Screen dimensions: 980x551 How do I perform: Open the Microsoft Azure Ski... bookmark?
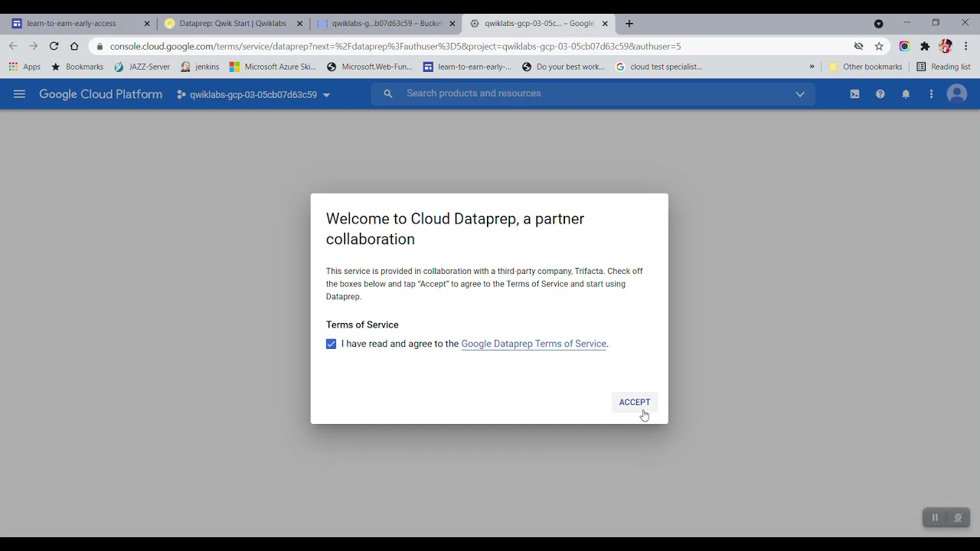coord(273,67)
